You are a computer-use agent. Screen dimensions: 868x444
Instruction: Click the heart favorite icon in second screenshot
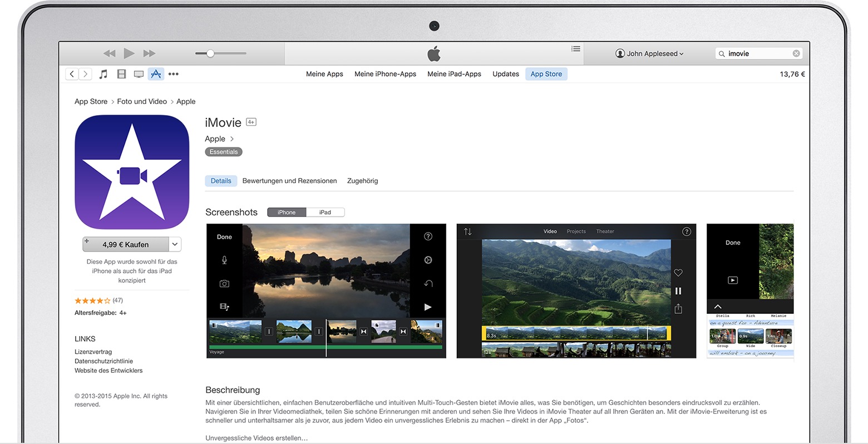click(x=678, y=273)
